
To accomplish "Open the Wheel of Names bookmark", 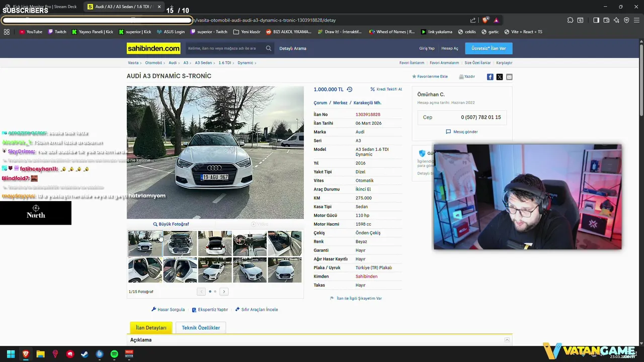I will pyautogui.click(x=392, y=32).
